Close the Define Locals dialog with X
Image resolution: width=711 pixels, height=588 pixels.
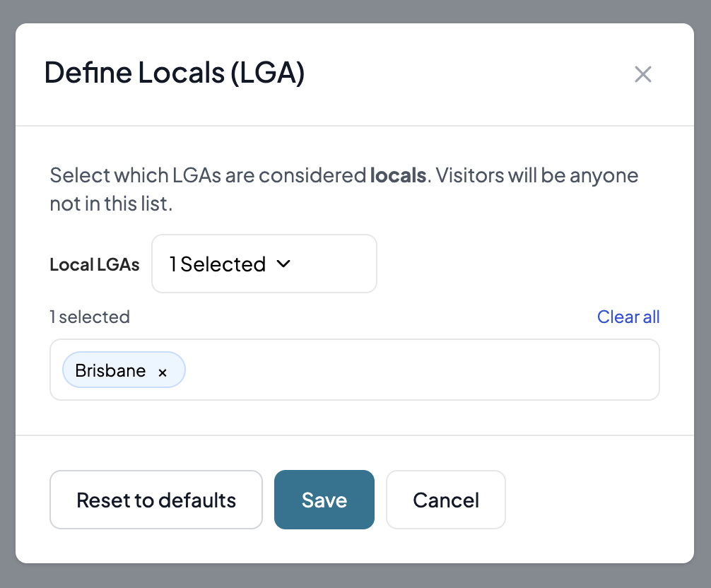click(642, 74)
